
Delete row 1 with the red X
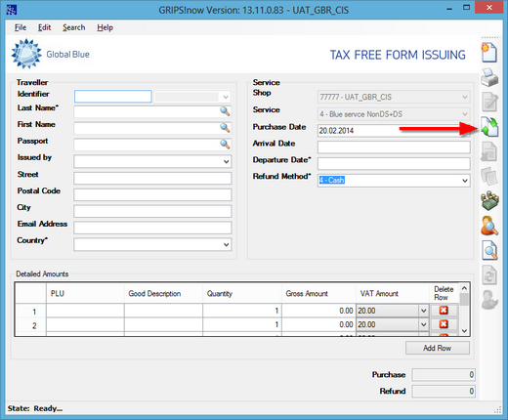pos(444,311)
